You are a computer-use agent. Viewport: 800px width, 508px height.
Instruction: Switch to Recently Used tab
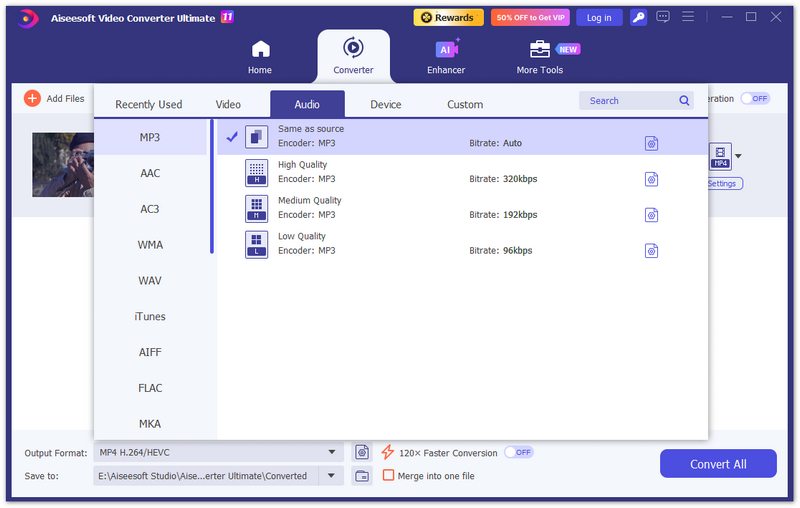tap(148, 105)
